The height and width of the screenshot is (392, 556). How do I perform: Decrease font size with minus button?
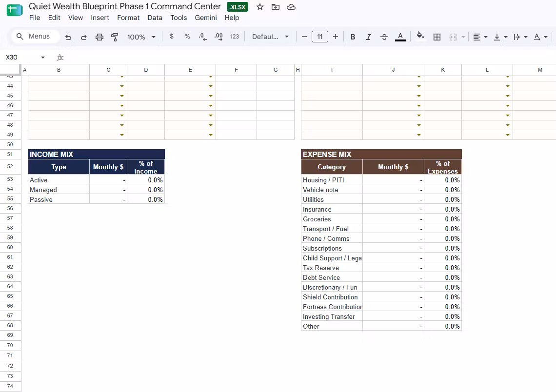coord(304,37)
